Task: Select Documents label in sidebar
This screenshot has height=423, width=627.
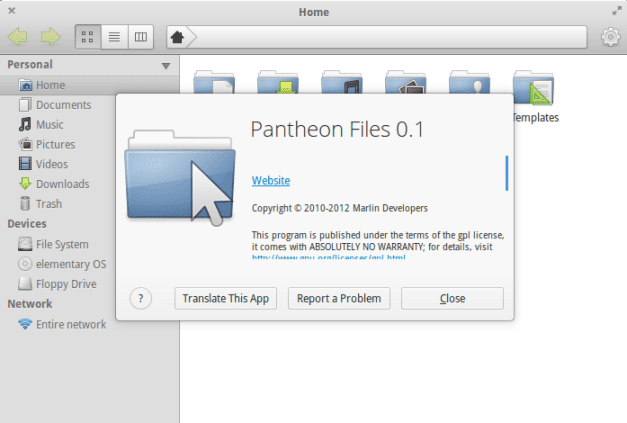Action: [64, 105]
